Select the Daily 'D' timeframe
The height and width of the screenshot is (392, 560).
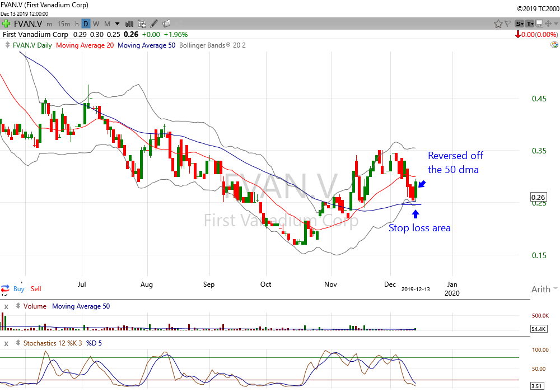click(x=86, y=24)
